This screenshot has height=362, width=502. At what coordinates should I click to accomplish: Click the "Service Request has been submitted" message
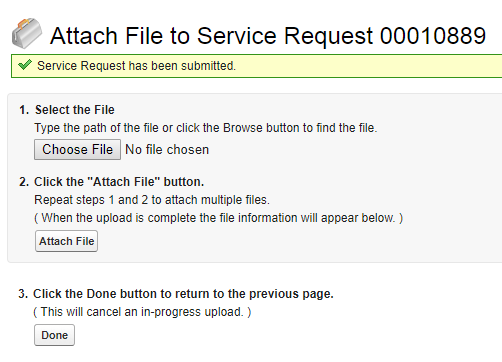[136, 66]
